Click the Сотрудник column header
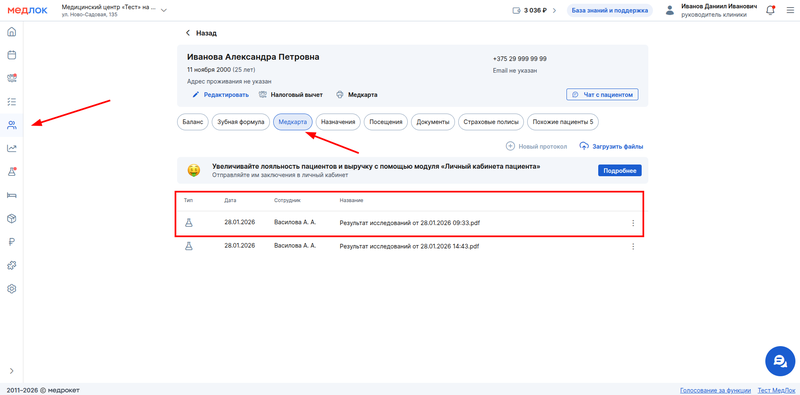This screenshot has height=395, width=800. (x=288, y=201)
